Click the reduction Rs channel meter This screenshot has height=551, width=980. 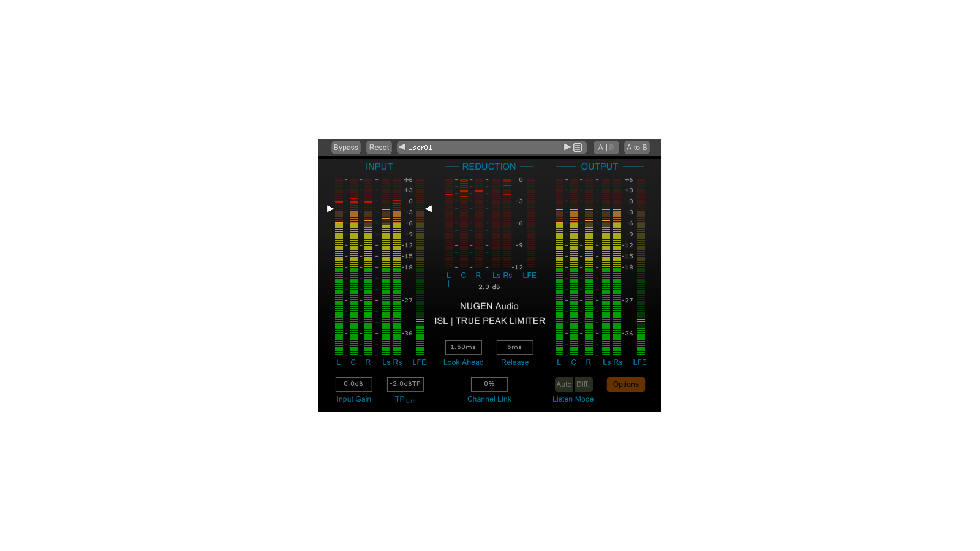point(507,223)
